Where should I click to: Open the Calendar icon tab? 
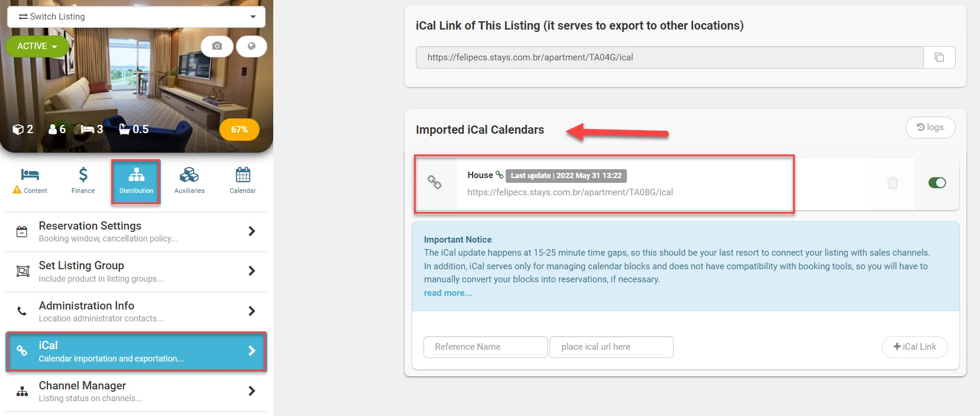[x=242, y=180]
